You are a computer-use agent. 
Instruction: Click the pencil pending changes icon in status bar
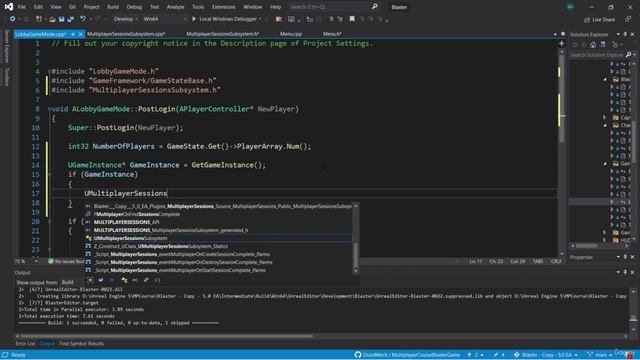[496, 355]
